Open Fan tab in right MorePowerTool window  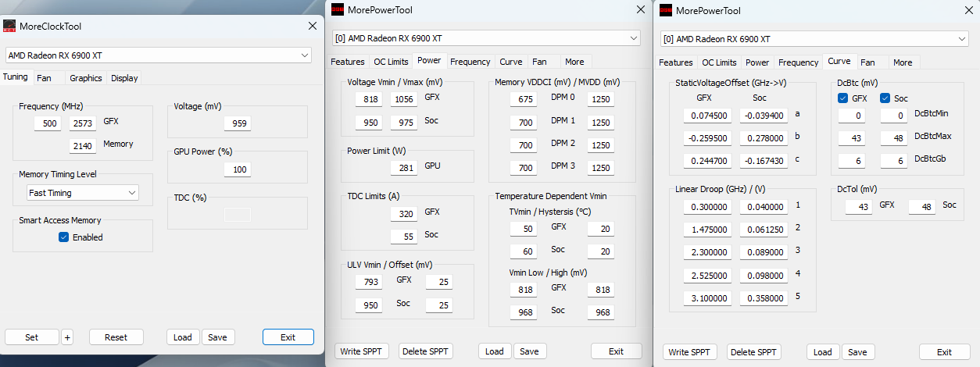coord(867,62)
